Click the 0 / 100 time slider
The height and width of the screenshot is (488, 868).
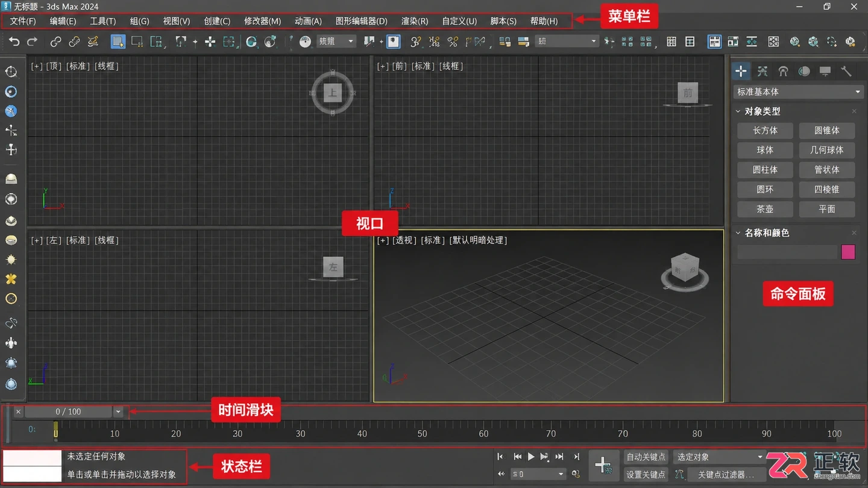pyautogui.click(x=68, y=411)
